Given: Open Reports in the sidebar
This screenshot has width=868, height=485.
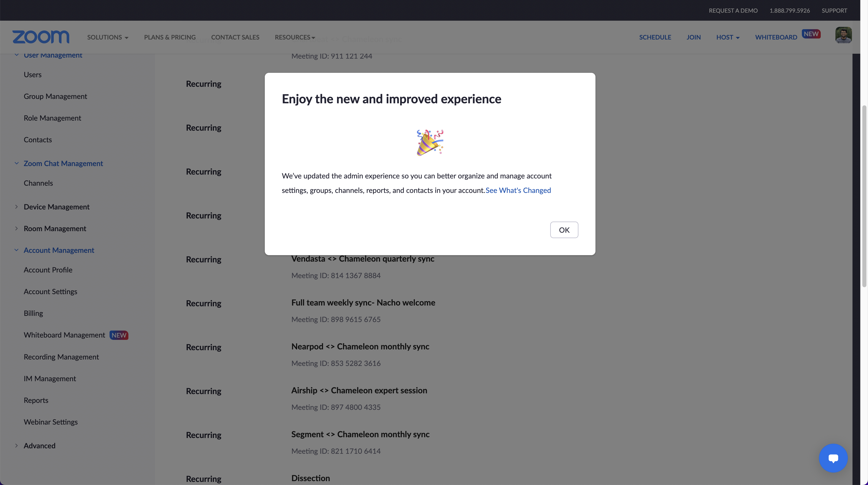Looking at the screenshot, I should (36, 400).
